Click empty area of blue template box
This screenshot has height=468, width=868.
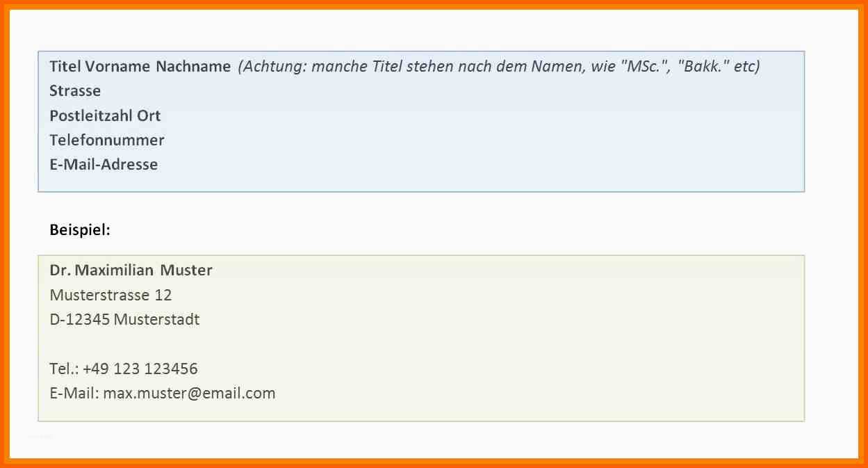(486, 139)
